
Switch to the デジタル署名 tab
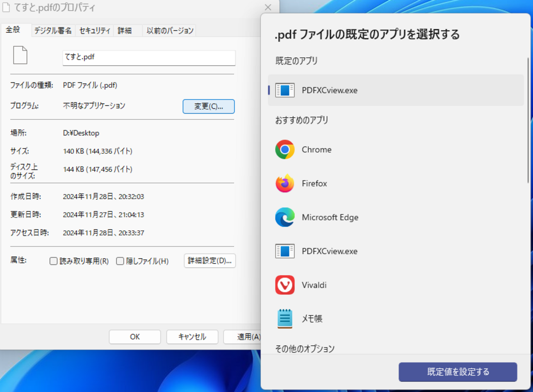(x=53, y=30)
